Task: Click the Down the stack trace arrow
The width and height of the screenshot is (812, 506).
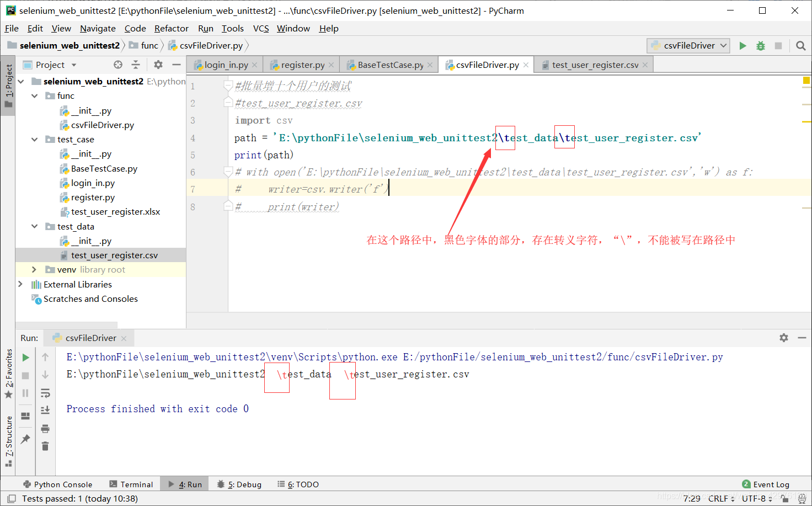Action: tap(45, 375)
